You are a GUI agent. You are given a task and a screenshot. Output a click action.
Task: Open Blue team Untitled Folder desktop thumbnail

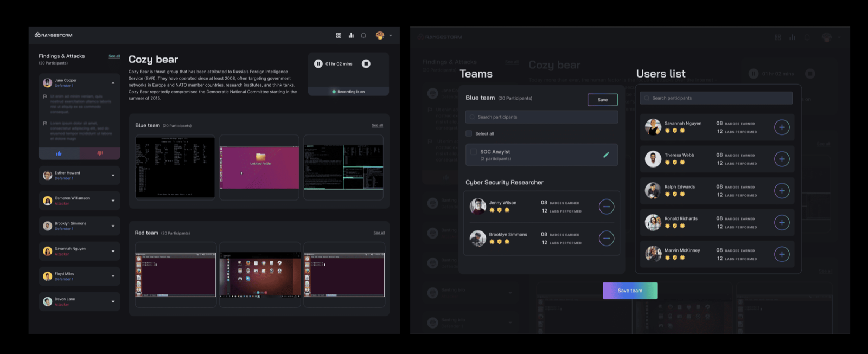click(x=259, y=167)
